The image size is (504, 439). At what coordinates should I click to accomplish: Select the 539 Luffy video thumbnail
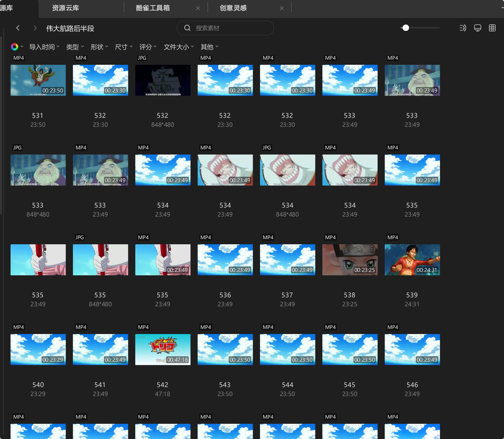412,260
